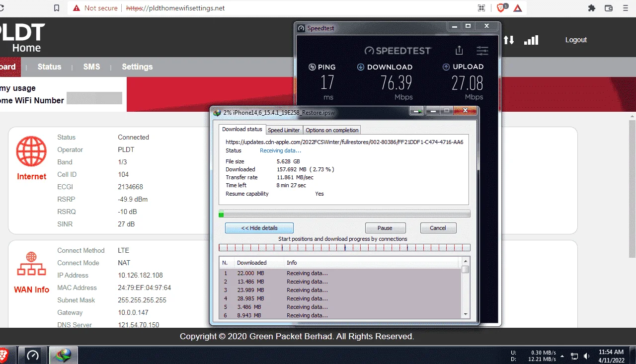Open Speedtest settings sliders icon
Viewport: 636px width, 364px height.
click(x=482, y=51)
